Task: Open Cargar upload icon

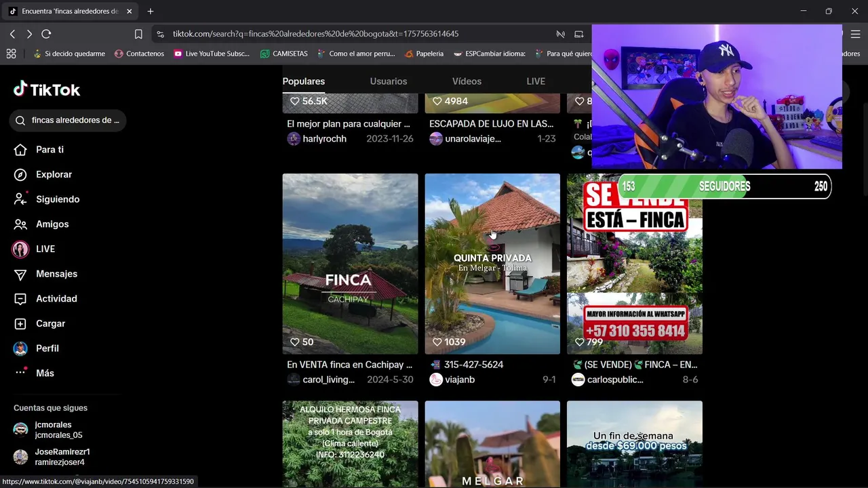Action: 20,324
